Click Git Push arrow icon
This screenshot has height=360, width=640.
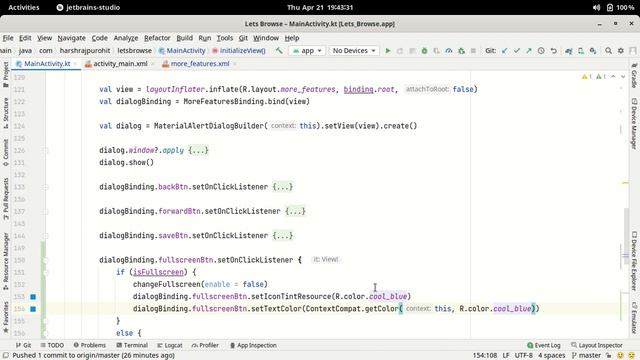[x=529, y=51]
